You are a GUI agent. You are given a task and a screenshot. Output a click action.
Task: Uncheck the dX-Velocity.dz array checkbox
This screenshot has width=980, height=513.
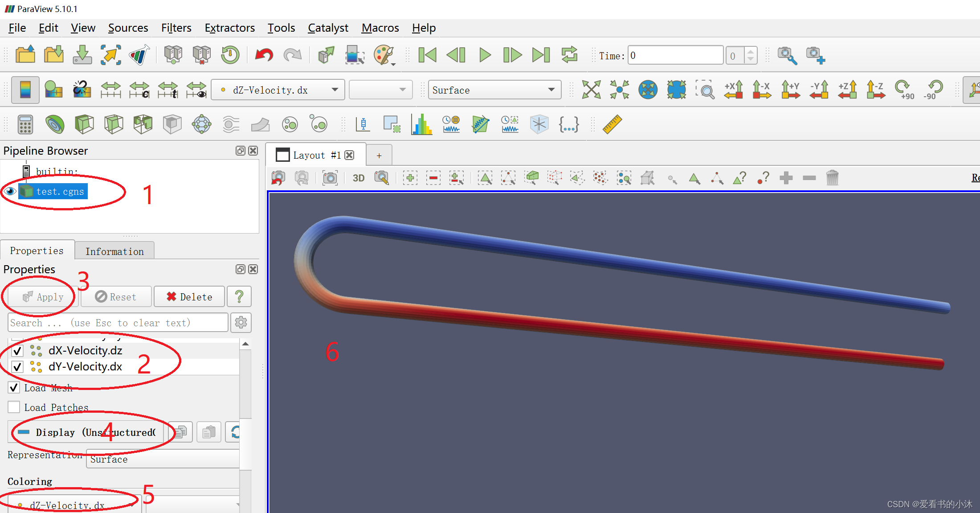(17, 351)
